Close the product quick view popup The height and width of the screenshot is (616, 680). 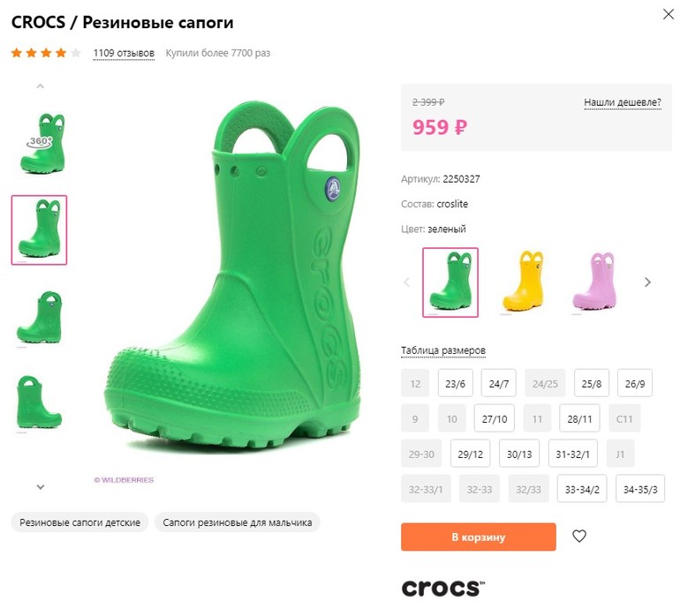point(668,14)
